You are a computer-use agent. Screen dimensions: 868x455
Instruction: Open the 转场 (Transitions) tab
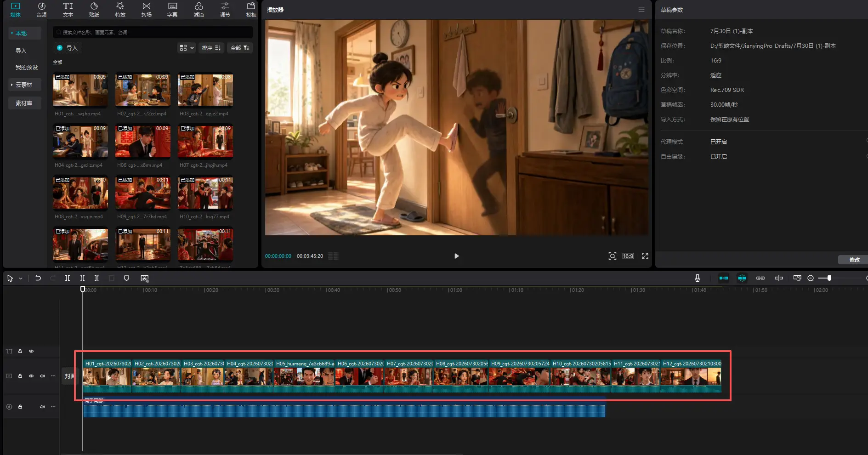[x=147, y=10]
